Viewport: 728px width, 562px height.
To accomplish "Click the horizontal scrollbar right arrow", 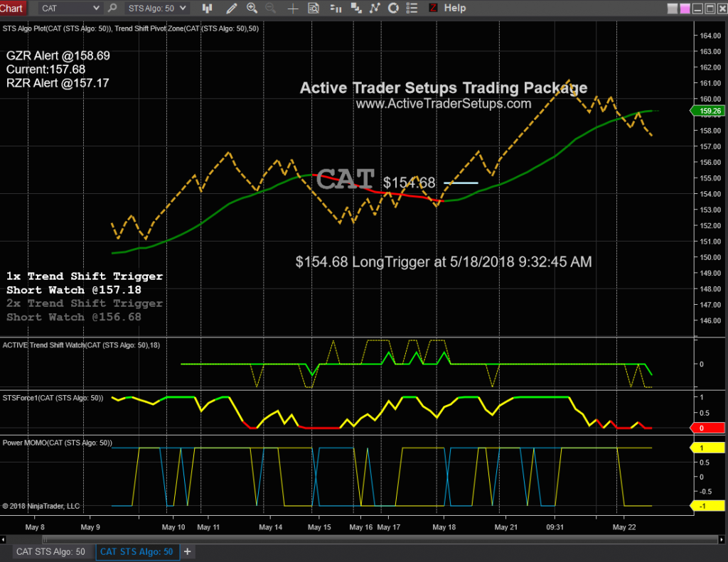I will coord(722,540).
